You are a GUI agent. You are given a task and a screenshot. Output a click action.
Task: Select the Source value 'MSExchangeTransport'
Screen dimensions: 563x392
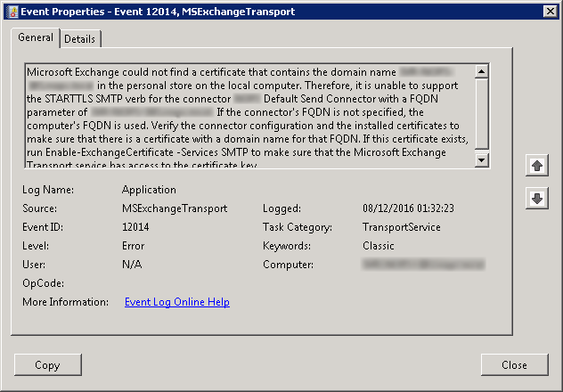(175, 208)
